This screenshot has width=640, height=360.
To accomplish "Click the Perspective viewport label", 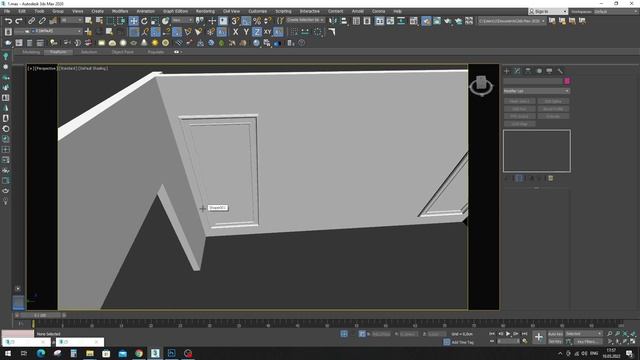I will 46,69.
